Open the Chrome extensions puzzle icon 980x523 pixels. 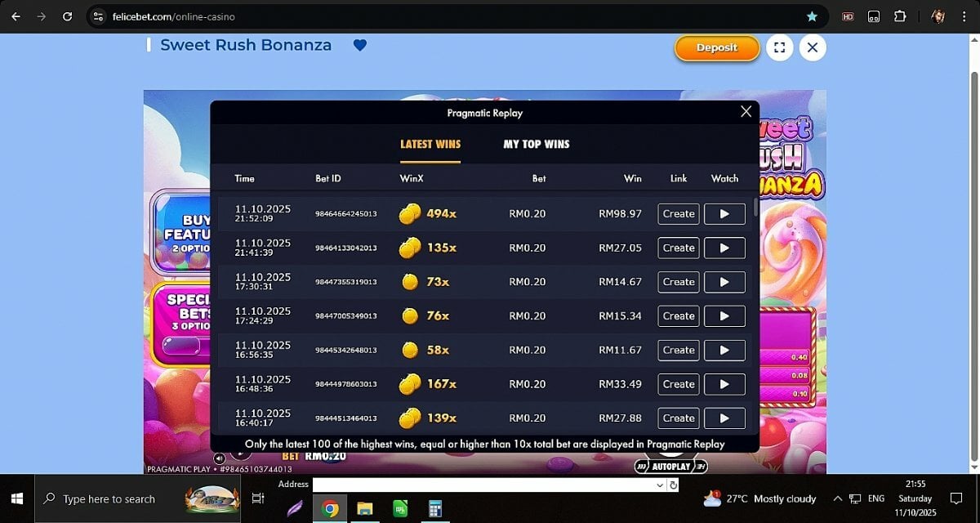pyautogui.click(x=900, y=16)
